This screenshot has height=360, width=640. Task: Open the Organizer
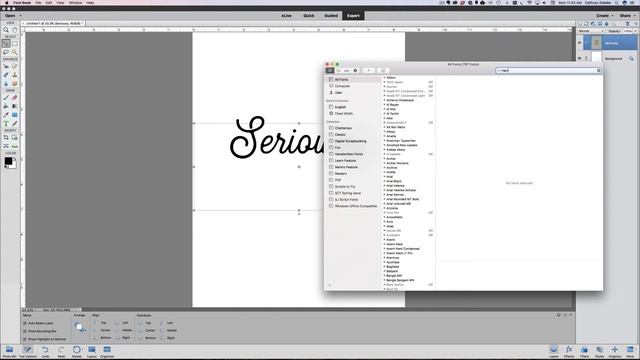(x=107, y=351)
